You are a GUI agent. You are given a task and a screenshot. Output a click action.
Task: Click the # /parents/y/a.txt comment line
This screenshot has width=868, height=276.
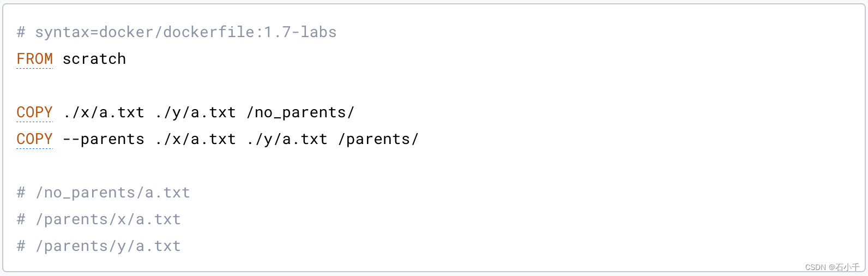click(x=99, y=246)
